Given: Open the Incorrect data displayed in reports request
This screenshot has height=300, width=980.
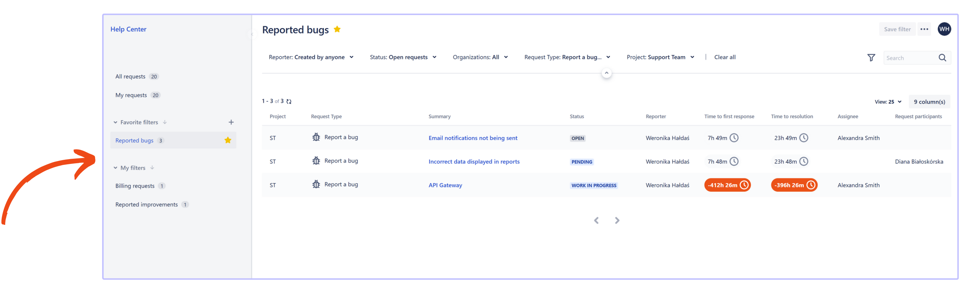Looking at the screenshot, I should [474, 162].
